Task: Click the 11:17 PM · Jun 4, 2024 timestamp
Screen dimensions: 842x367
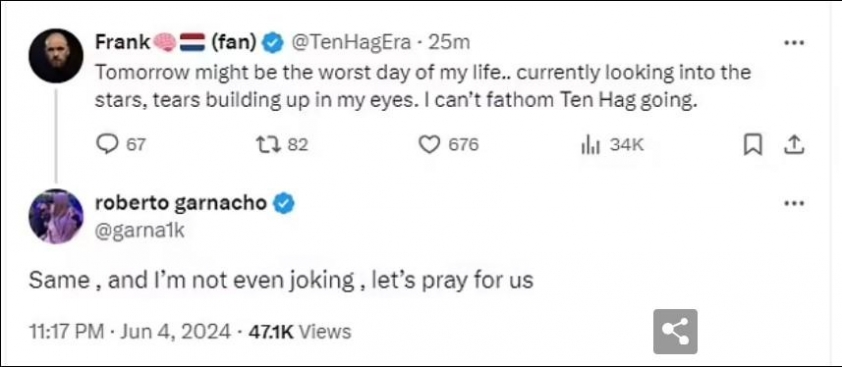Action: [130, 331]
